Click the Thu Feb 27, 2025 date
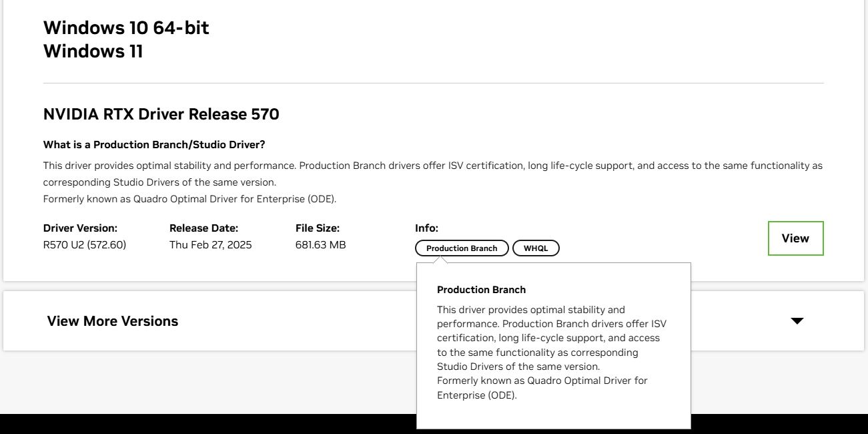Screen dimensions: 868x434 pyautogui.click(x=210, y=245)
